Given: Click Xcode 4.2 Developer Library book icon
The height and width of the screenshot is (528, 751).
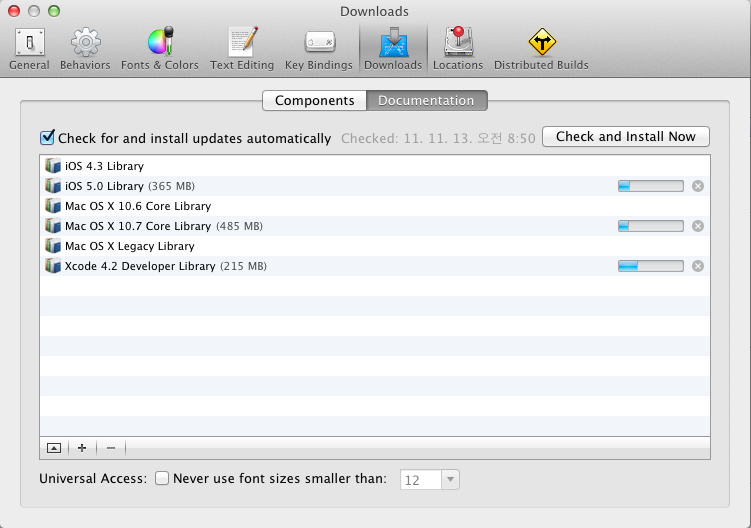Looking at the screenshot, I should click(53, 266).
